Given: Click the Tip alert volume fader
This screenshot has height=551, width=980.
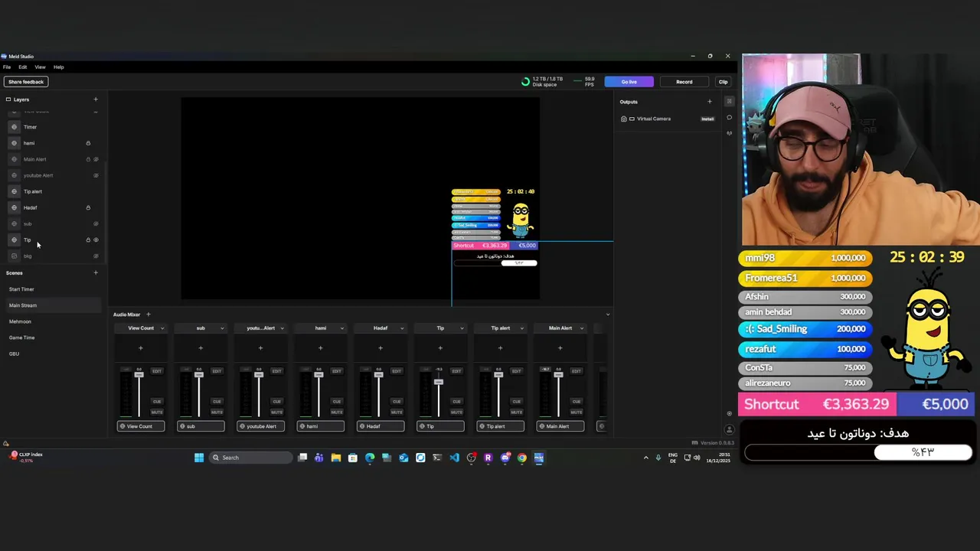Looking at the screenshot, I should click(x=498, y=375).
